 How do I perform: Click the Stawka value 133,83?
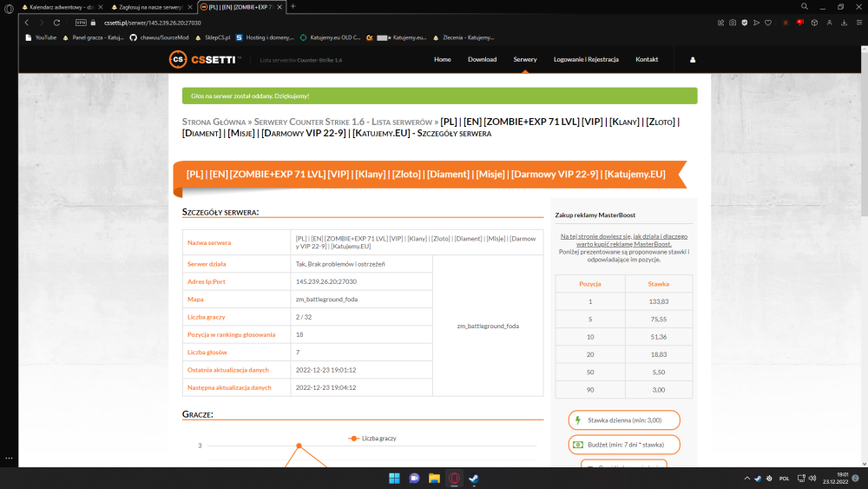tap(658, 301)
